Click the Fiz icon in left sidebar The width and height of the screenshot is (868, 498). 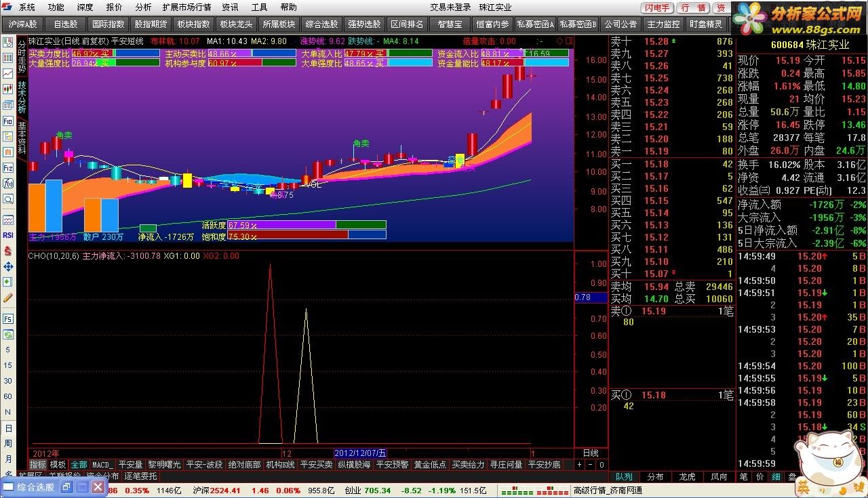coord(8,168)
